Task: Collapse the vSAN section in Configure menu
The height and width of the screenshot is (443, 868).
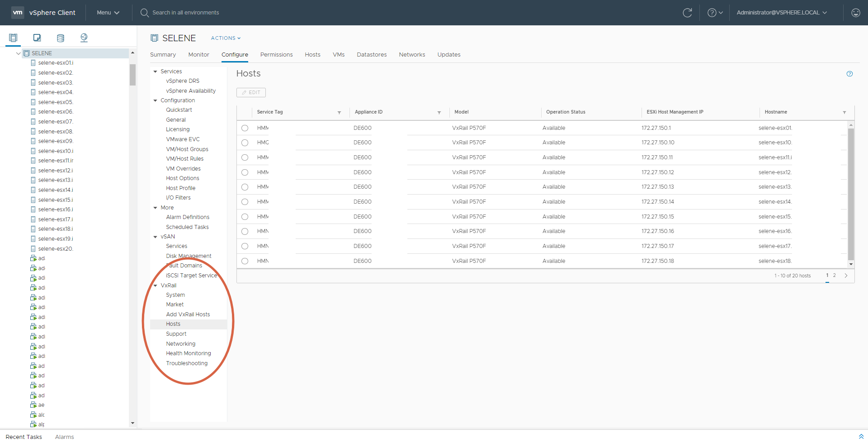Action: tap(156, 237)
